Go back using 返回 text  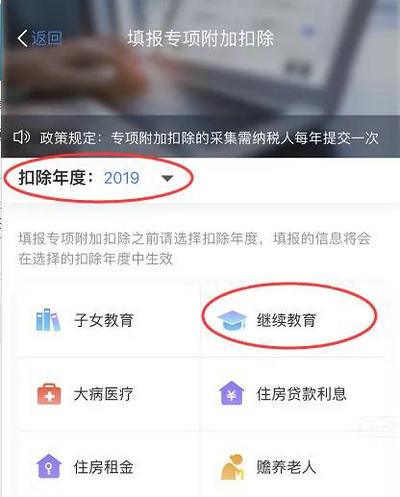(47, 38)
